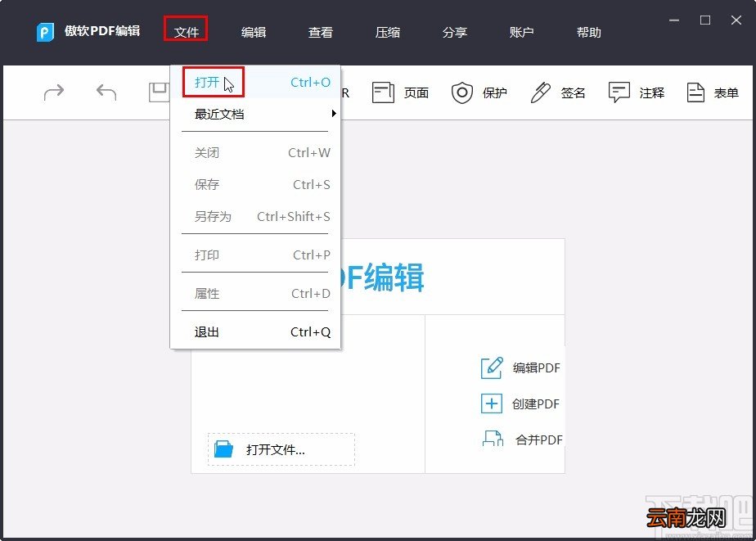756x541 pixels.
Task: Click the 编辑PDF link text
Action: 536,368
